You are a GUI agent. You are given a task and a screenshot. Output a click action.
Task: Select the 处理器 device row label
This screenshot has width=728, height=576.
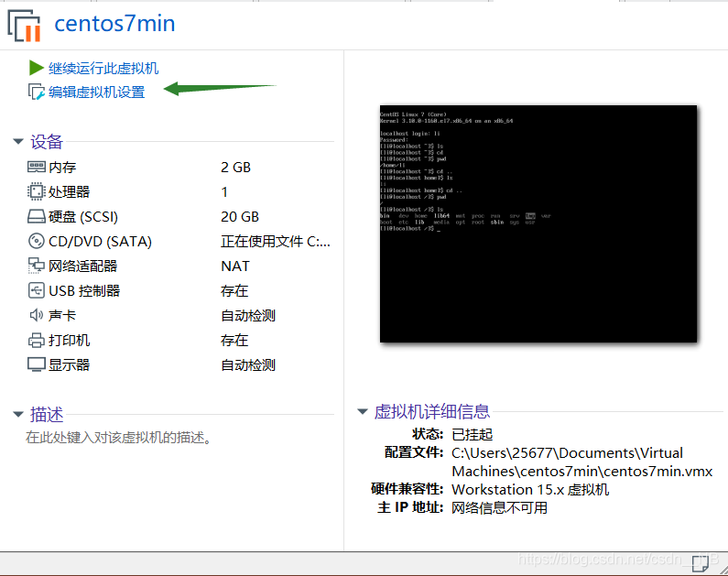pyautogui.click(x=70, y=191)
